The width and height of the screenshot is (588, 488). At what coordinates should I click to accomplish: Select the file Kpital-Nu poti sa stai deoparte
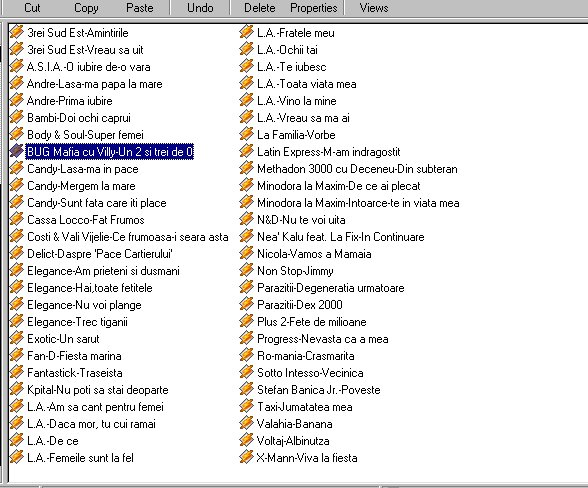(x=98, y=390)
